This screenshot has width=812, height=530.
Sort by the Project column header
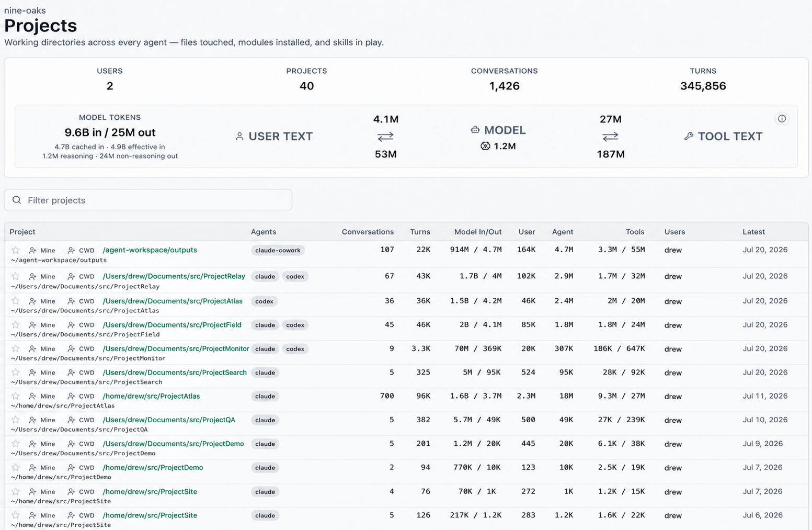(x=22, y=232)
